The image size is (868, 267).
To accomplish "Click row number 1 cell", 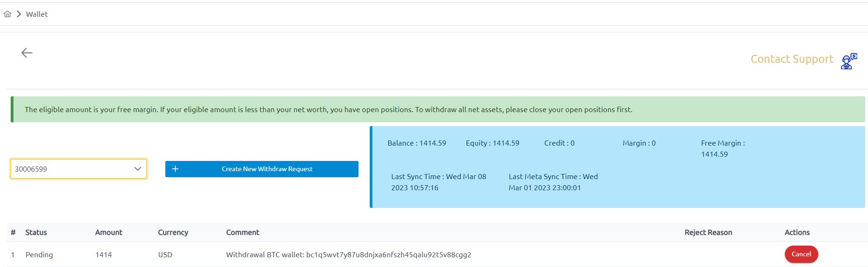I will (13, 254).
